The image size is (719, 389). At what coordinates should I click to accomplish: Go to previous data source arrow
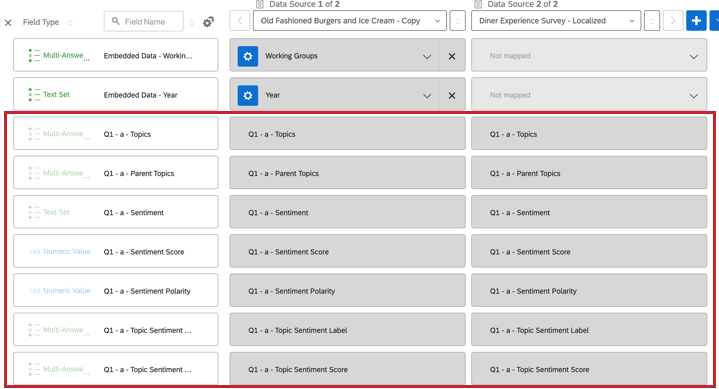pos(240,21)
